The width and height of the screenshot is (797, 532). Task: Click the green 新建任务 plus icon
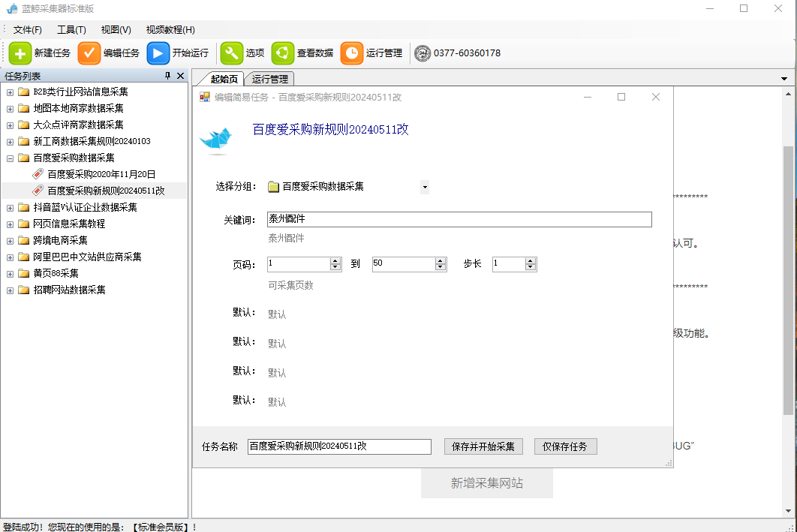tap(20, 53)
